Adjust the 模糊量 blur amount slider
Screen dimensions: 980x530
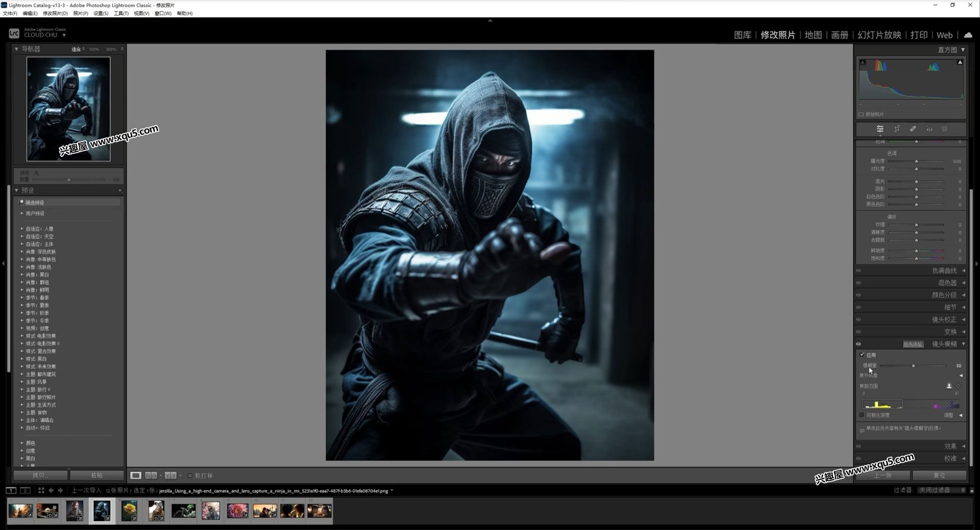click(913, 366)
